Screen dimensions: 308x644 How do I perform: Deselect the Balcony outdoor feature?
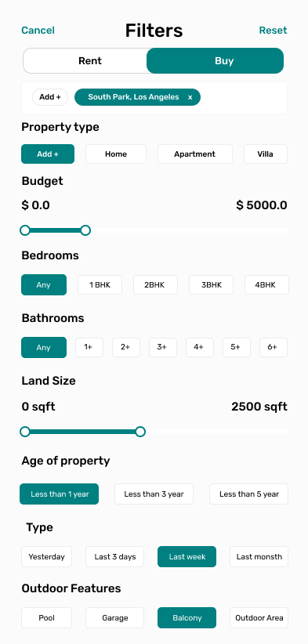coord(187,617)
